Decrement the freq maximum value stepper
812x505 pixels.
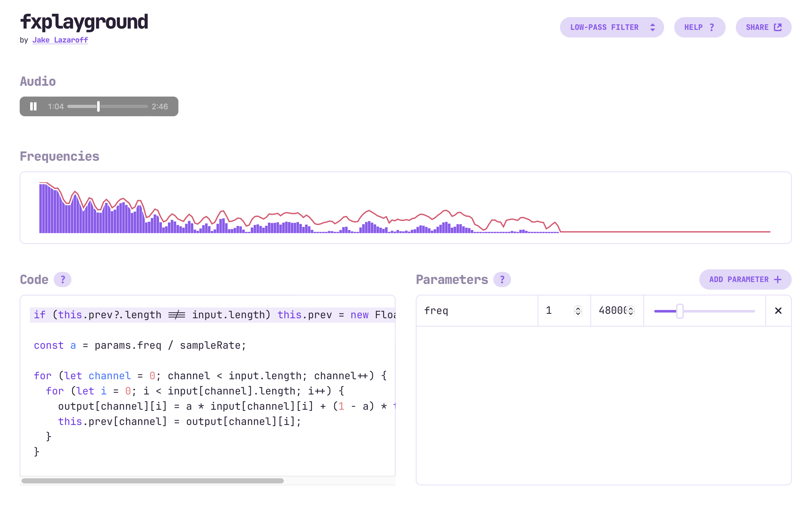click(630, 313)
